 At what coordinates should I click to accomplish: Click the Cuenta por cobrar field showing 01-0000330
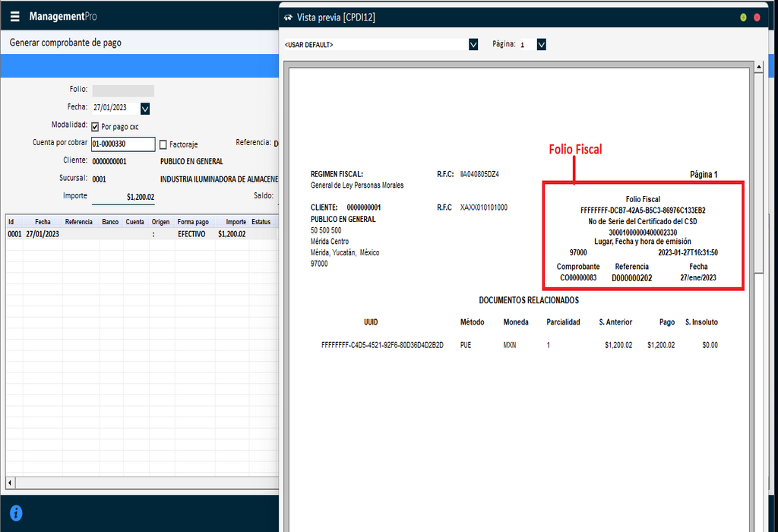click(123, 144)
